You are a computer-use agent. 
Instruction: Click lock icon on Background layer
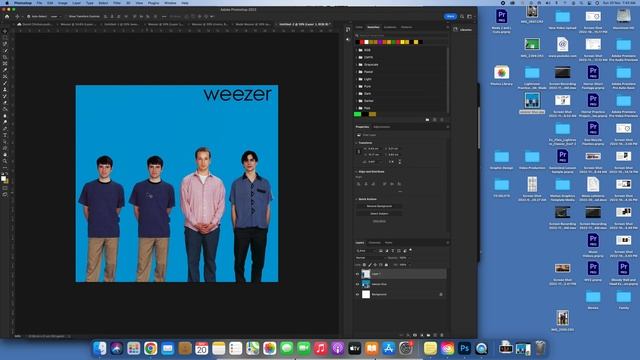441,294
